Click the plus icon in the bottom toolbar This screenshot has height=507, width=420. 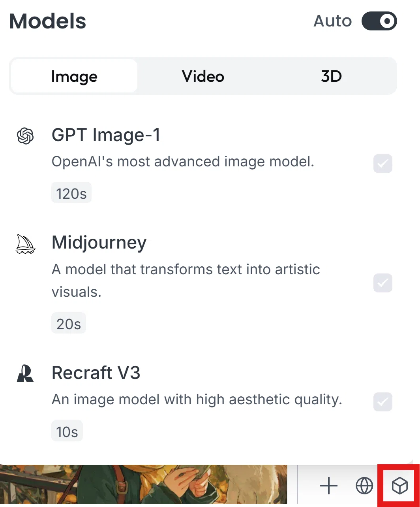pos(329,486)
